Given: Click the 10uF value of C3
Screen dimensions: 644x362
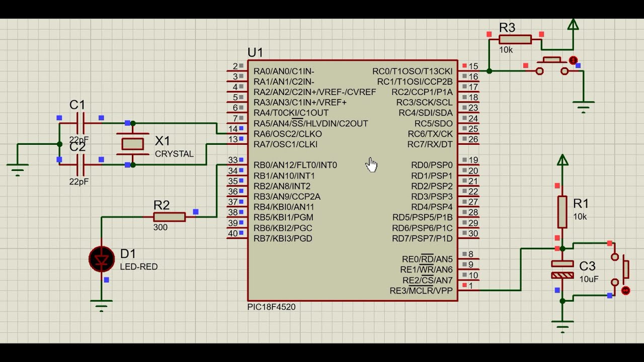Looking at the screenshot, I should (589, 279).
